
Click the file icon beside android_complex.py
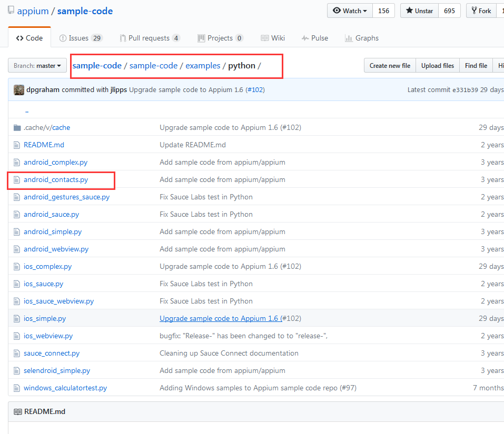tap(17, 163)
